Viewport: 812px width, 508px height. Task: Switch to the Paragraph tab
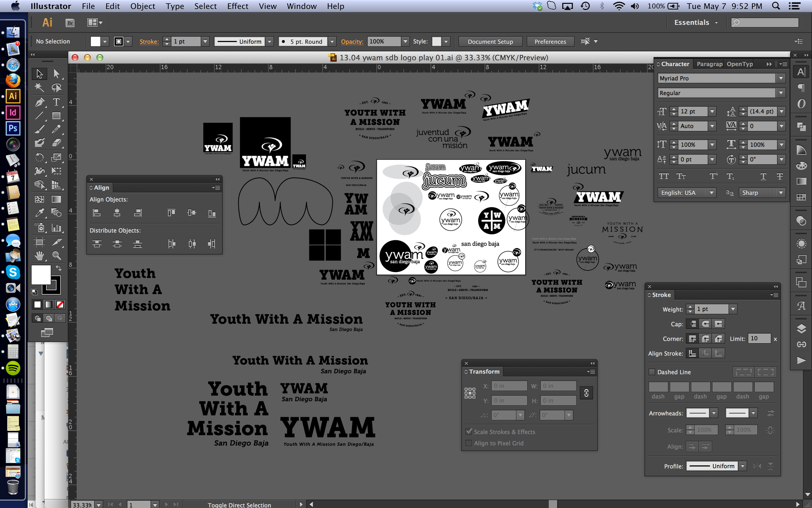[x=709, y=64]
